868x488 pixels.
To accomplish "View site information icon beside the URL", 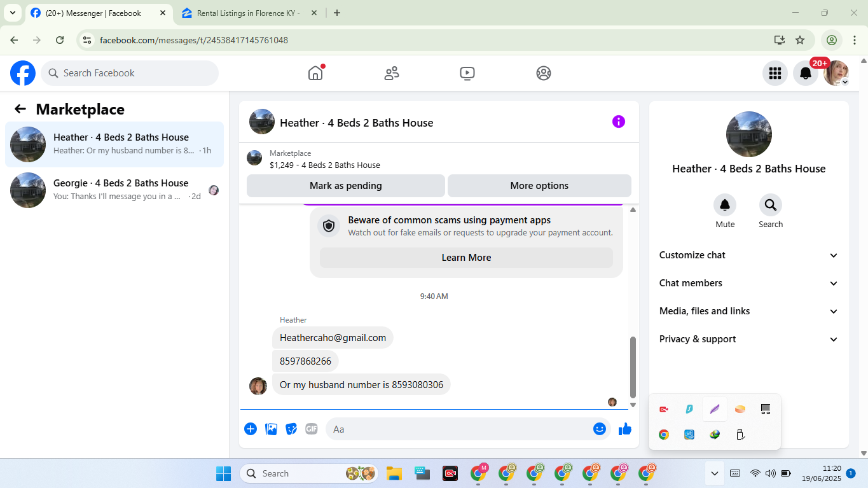I will coord(88,40).
